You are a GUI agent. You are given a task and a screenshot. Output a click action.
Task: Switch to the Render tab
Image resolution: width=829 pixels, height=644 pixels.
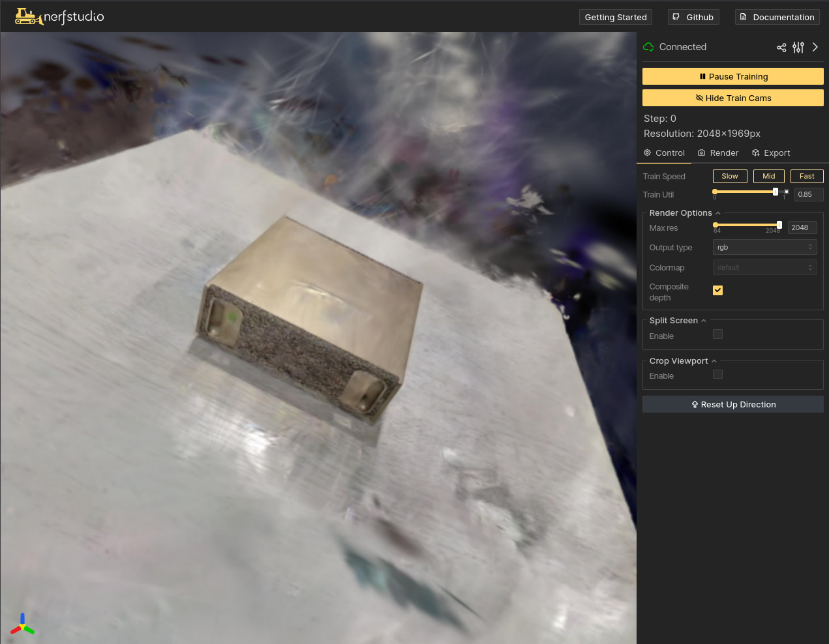[x=718, y=153]
